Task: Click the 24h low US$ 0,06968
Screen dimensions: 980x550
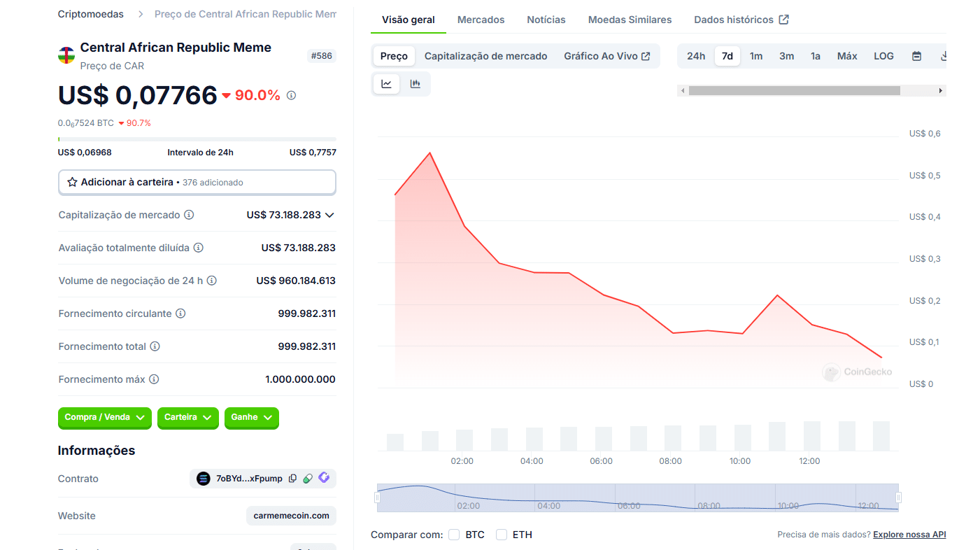Action: click(x=85, y=153)
